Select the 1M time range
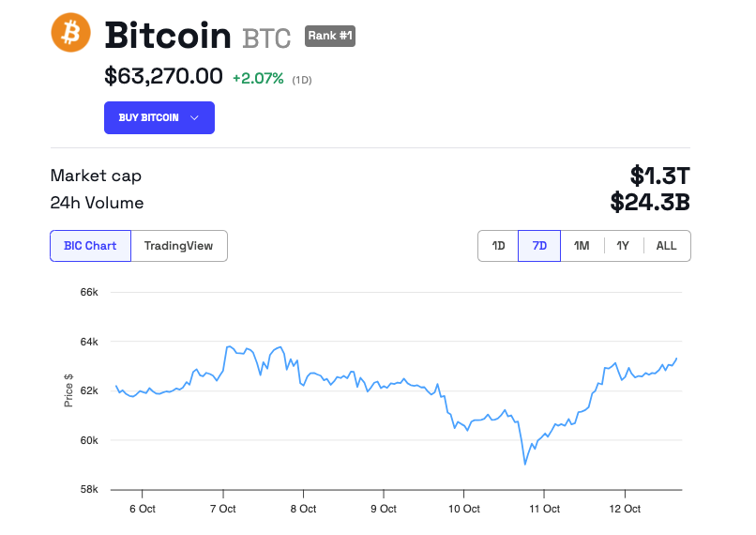This screenshot has height=535, width=756. [582, 246]
